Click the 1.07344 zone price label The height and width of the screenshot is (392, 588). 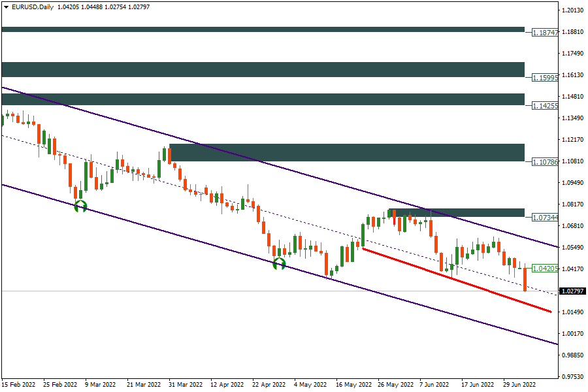545,217
